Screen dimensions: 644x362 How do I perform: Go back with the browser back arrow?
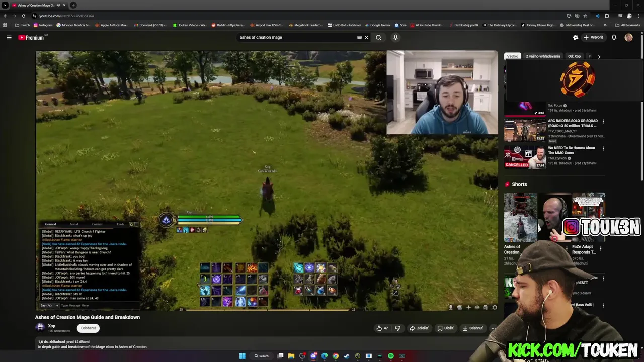(x=5, y=16)
